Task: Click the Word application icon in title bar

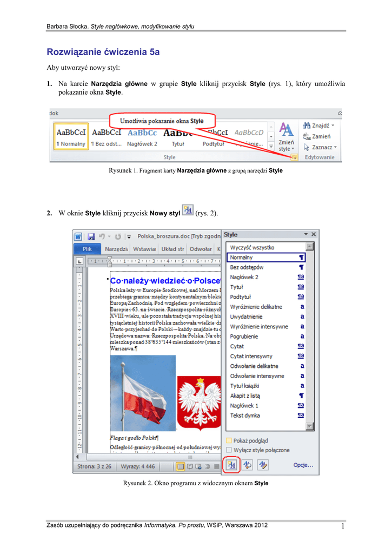Action: tap(78, 236)
